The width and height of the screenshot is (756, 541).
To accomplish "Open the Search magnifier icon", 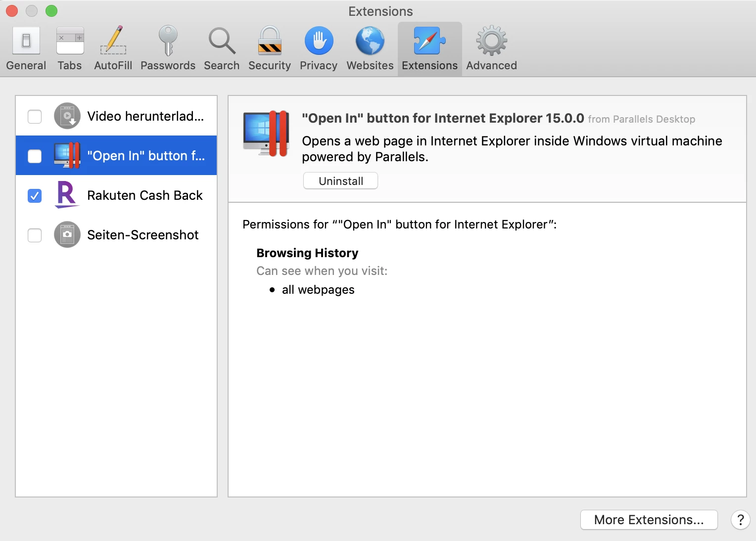I will [222, 41].
